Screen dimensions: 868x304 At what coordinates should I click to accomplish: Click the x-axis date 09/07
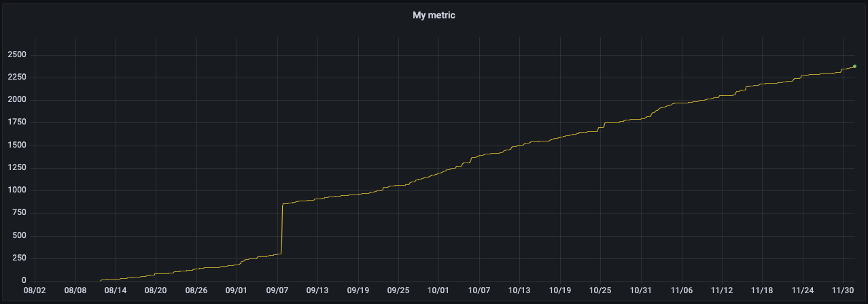pyautogui.click(x=277, y=290)
